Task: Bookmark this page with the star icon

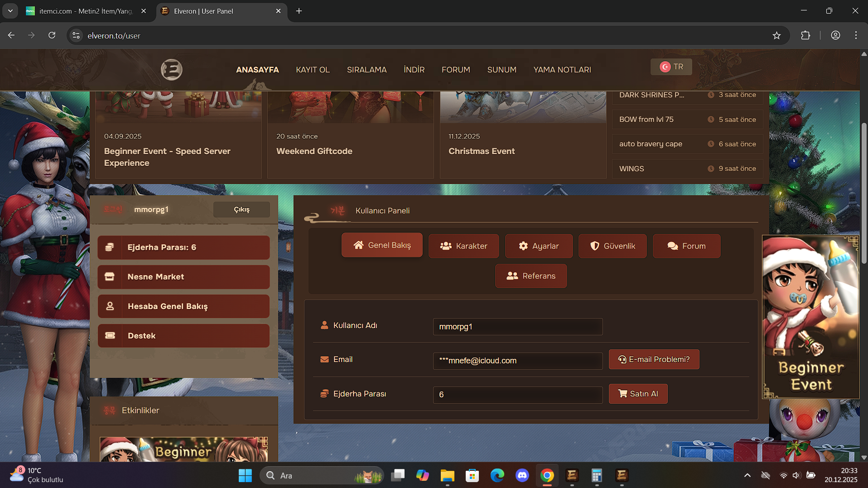Action: [776, 35]
